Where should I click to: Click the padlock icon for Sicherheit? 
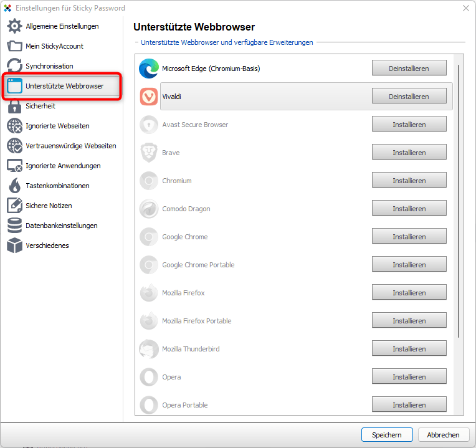pyautogui.click(x=14, y=106)
